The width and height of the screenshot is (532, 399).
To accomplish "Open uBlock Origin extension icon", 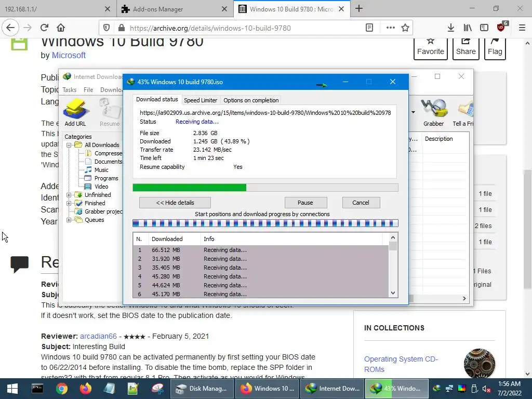I will (502, 27).
